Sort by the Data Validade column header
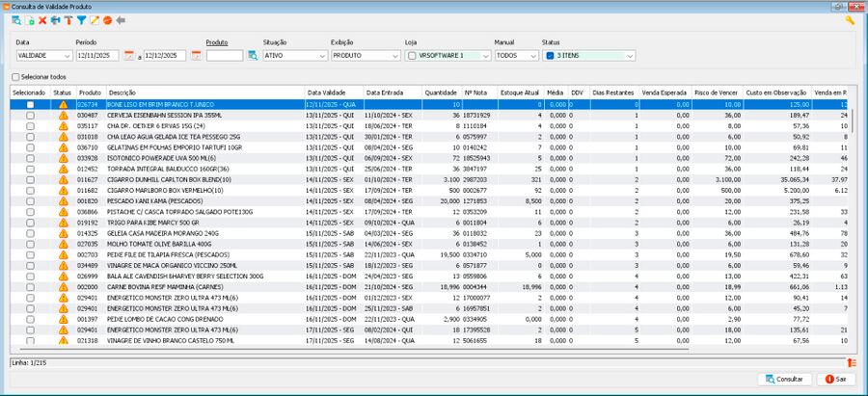The height and width of the screenshot is (396, 868). [x=334, y=92]
